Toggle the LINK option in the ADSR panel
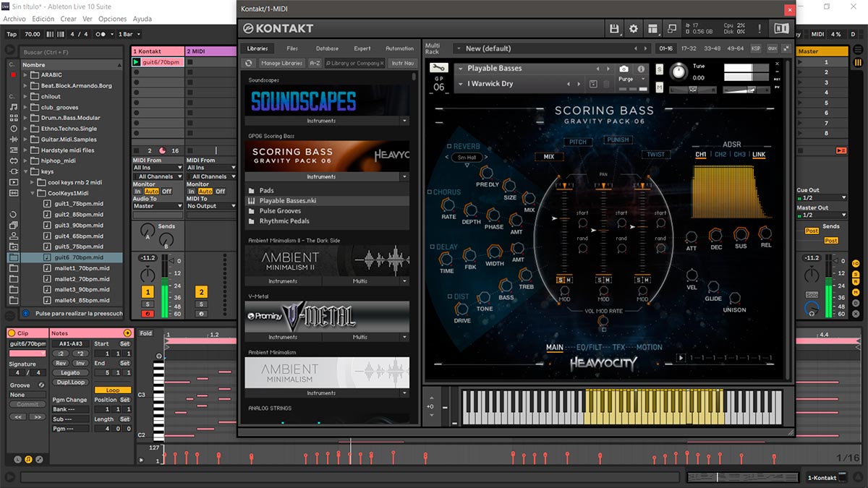This screenshot has height=488, width=868. 759,155
